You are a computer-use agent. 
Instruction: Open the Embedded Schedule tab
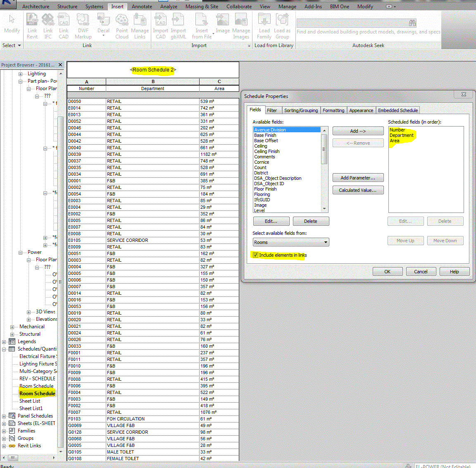[397, 110]
